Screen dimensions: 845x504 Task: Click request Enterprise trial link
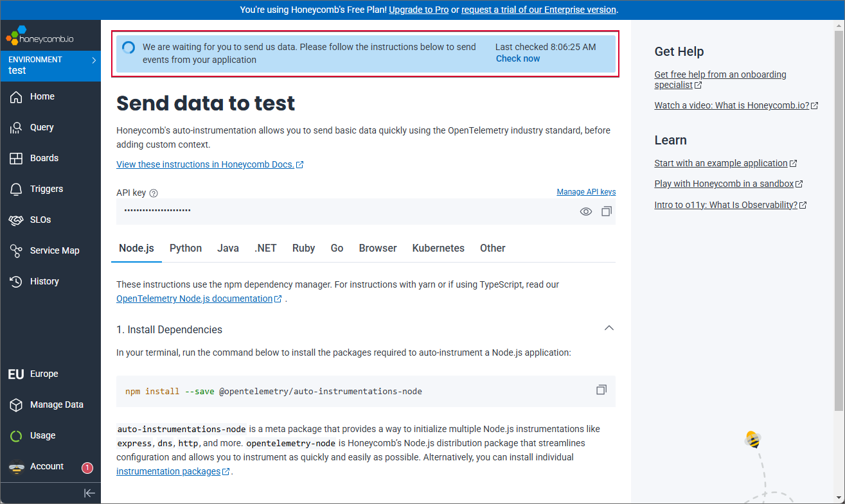(539, 10)
